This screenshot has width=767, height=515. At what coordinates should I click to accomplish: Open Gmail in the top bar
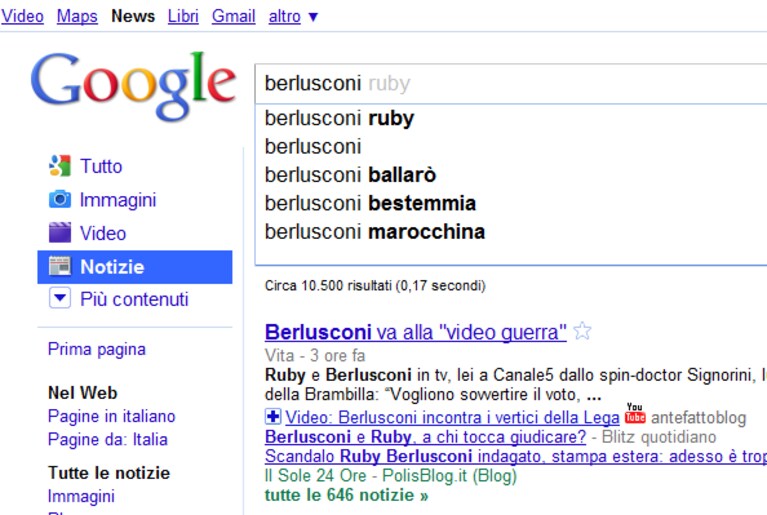pyautogui.click(x=233, y=16)
